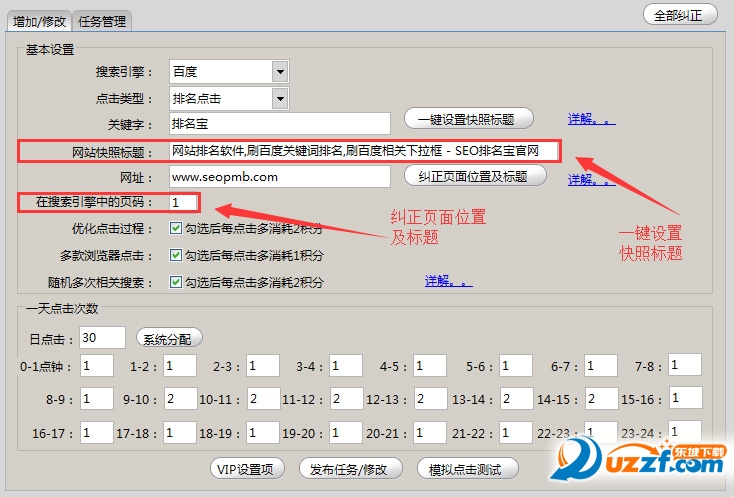The height and width of the screenshot is (497, 734).
Task: Click the 21-22 hour clicks field
Action: coord(516,432)
